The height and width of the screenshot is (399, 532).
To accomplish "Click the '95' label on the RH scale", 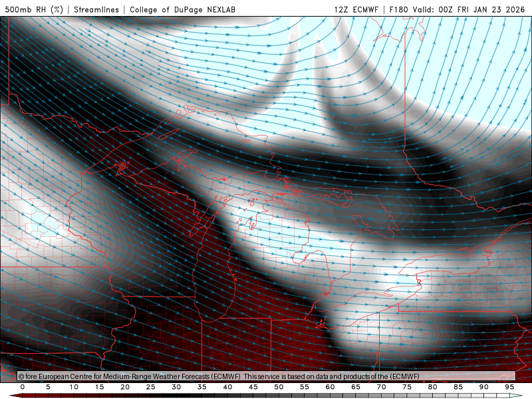I will 509,387.
